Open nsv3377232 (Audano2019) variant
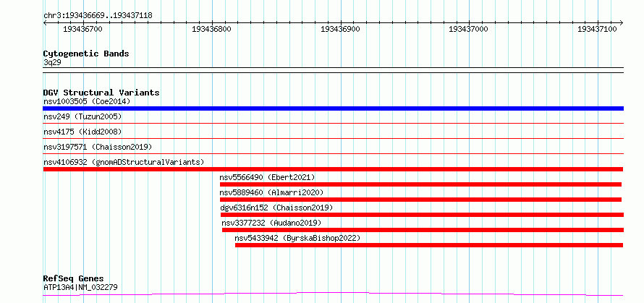Viewport: 644px width, 303px height. pos(271,223)
